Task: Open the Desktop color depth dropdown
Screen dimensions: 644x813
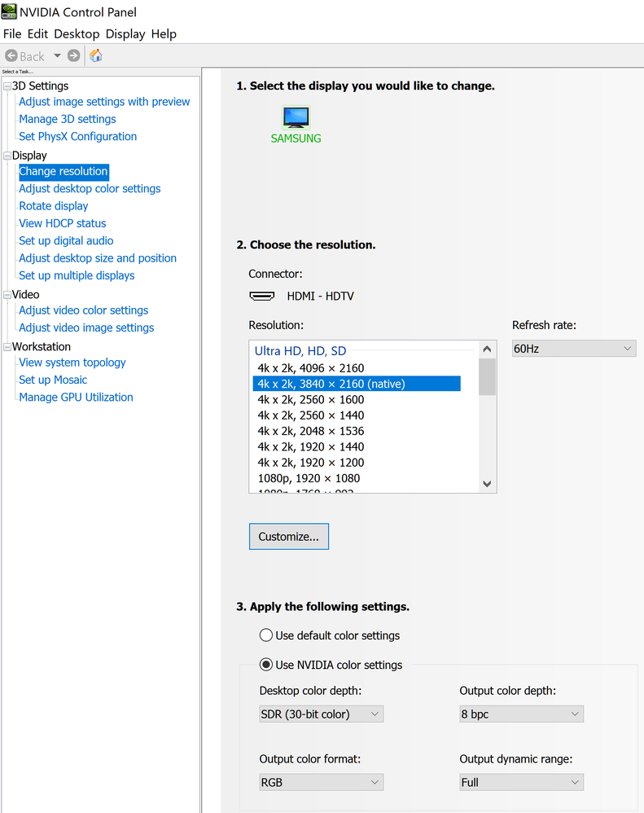Action: [321, 714]
